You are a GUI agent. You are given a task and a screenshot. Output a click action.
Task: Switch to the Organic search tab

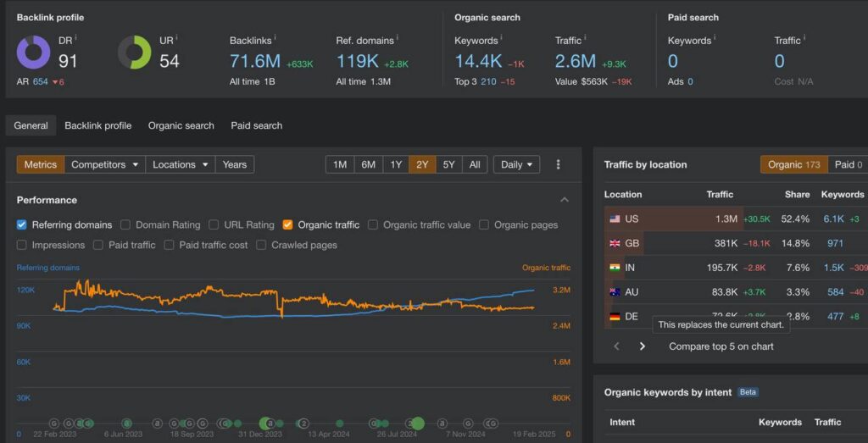(x=181, y=125)
